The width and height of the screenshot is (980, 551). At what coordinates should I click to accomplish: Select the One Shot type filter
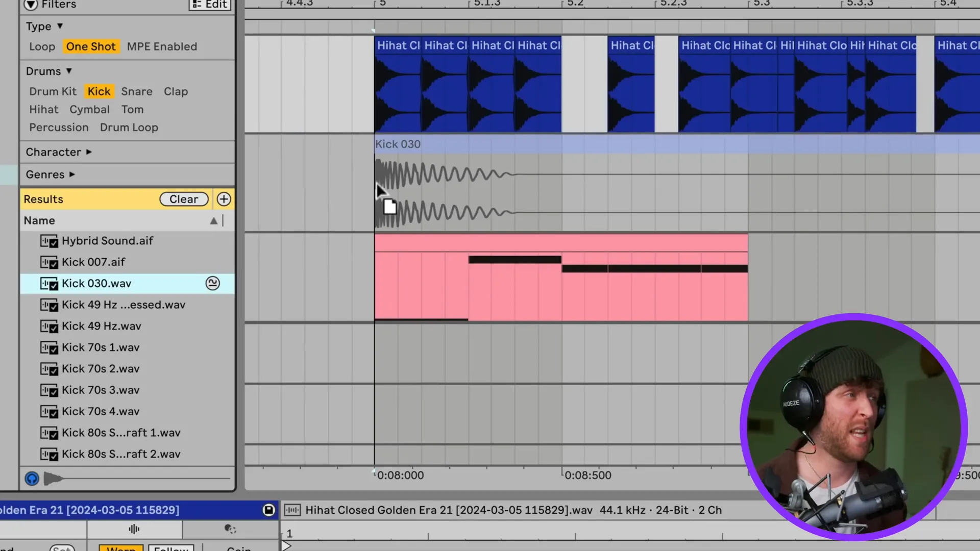tap(91, 46)
